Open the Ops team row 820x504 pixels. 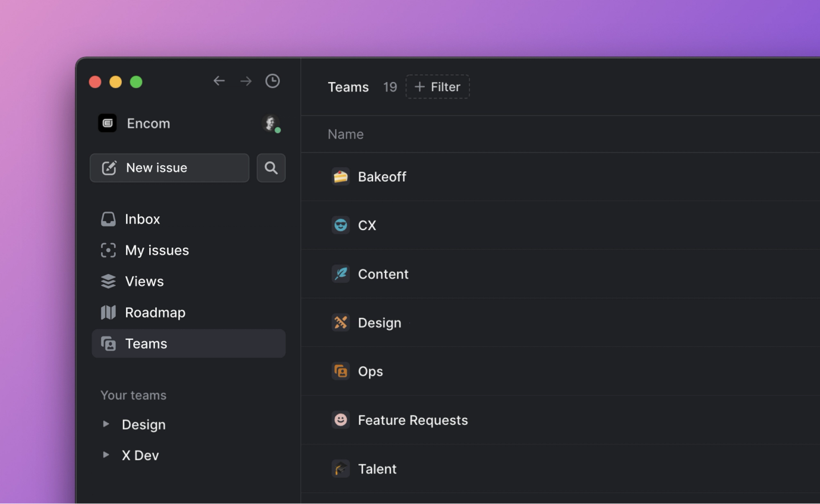(x=560, y=371)
